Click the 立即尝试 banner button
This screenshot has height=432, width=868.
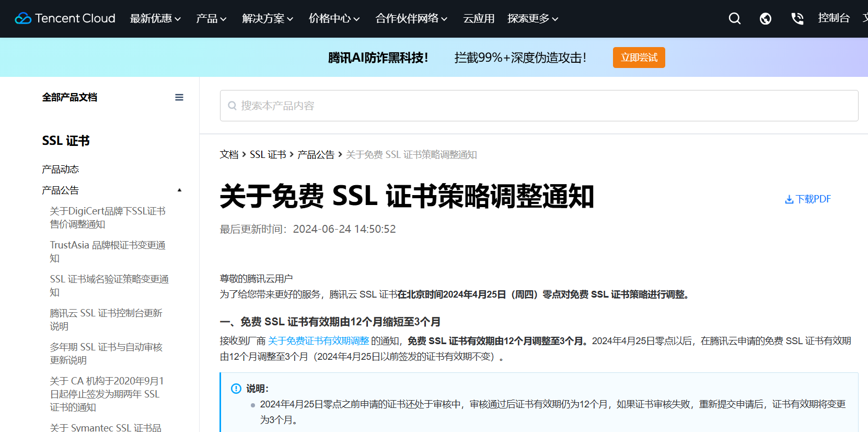point(639,58)
